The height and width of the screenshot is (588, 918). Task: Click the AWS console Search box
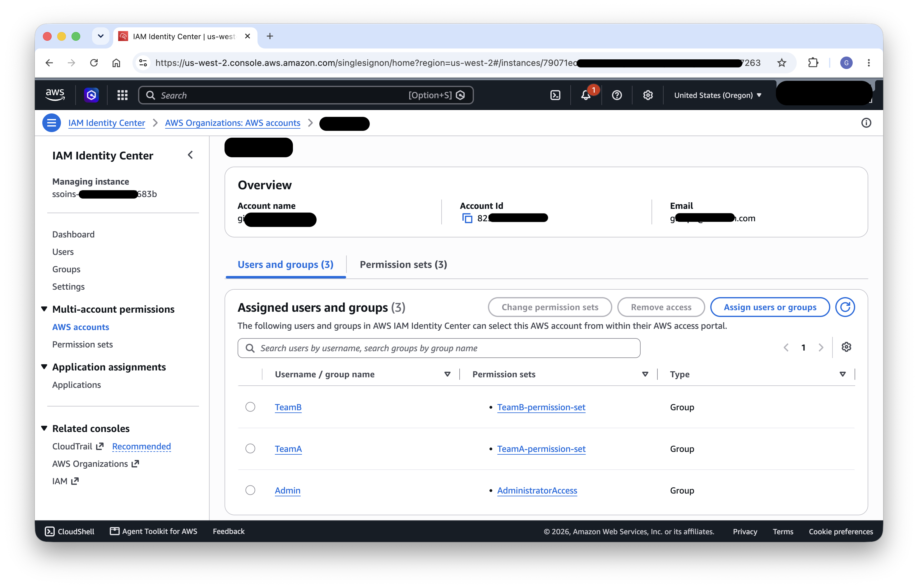coord(306,95)
